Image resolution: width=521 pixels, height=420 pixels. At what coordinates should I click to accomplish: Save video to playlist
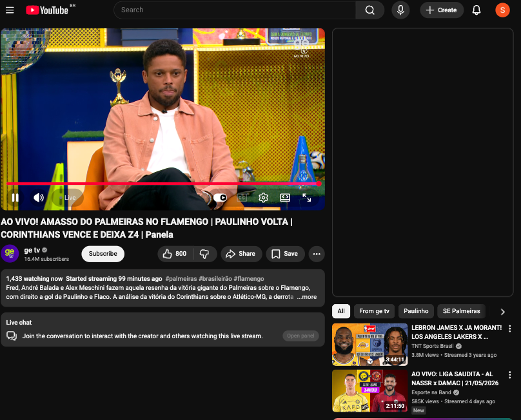pyautogui.click(x=285, y=254)
